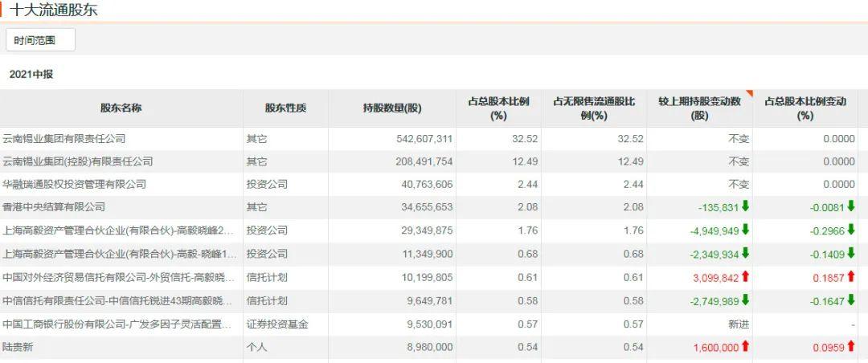The width and height of the screenshot is (868, 363).
Task: Select the 2021中报 report period label
Action: (31, 74)
